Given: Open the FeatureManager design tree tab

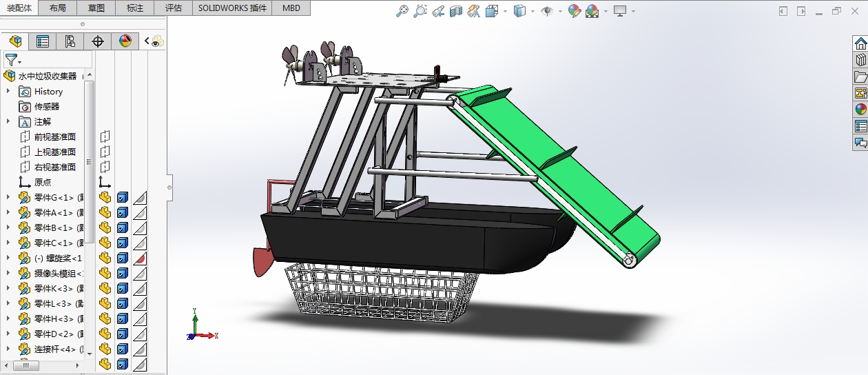Looking at the screenshot, I should tap(15, 41).
